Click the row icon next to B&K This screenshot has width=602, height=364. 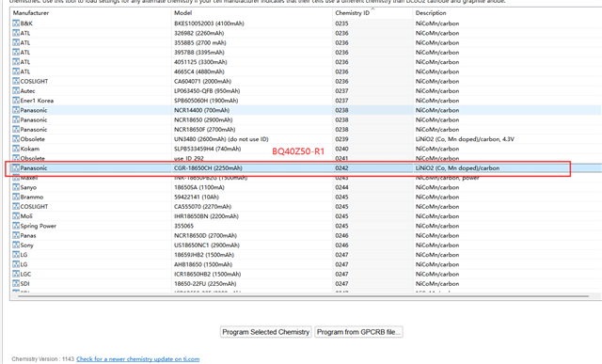tap(16, 24)
